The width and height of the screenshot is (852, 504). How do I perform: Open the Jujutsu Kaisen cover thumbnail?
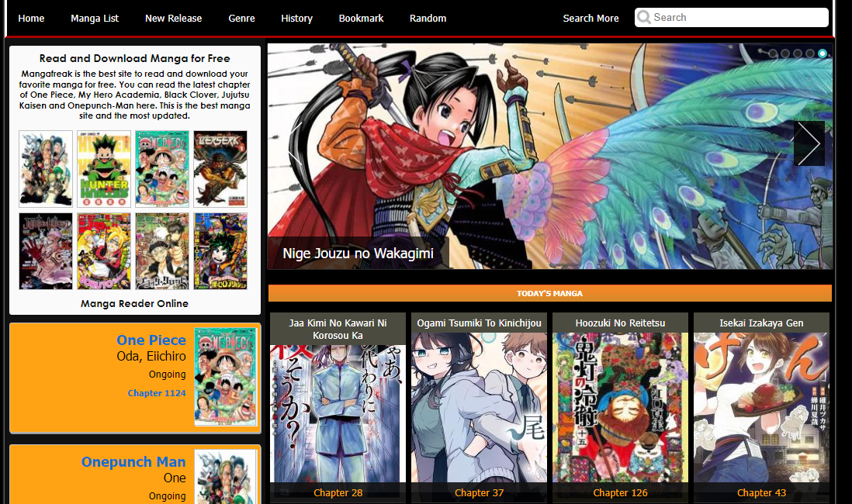[46, 251]
